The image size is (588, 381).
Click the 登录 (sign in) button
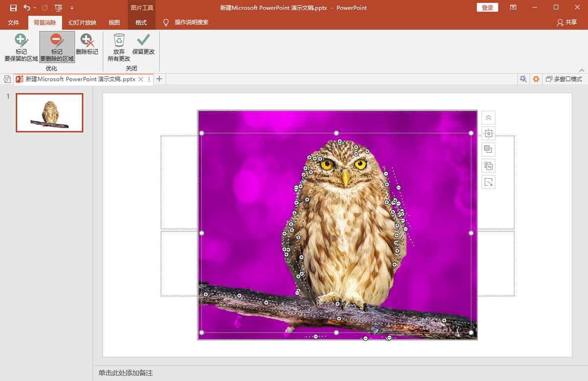(487, 8)
